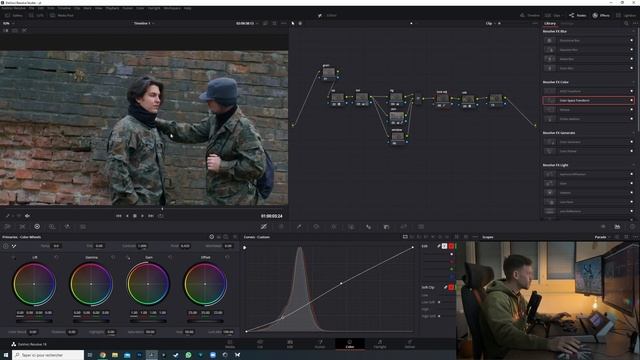Toggle the Y luminance curve channel
The width and height of the screenshot is (640, 360).
click(x=444, y=246)
